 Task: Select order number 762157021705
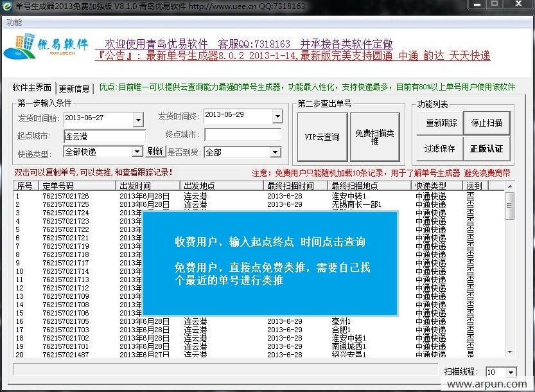click(x=66, y=322)
